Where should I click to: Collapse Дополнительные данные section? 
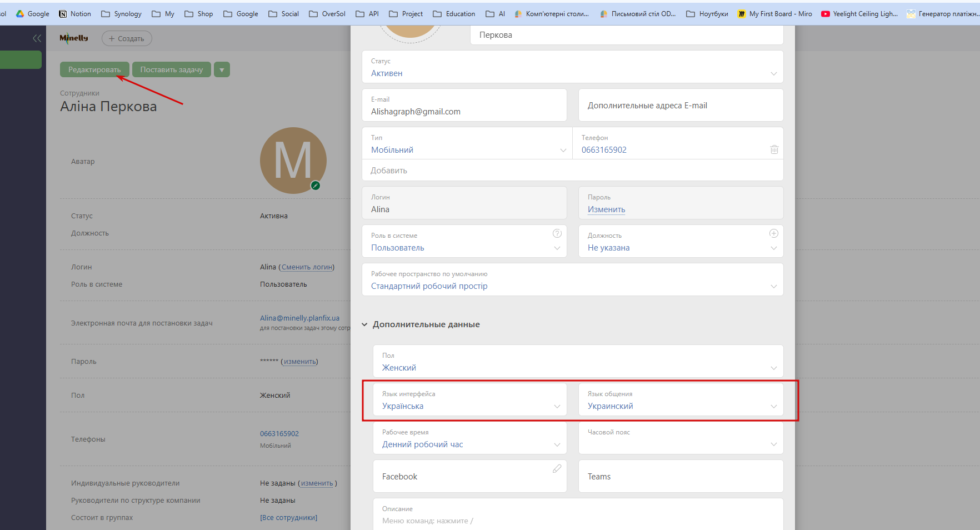pos(421,324)
